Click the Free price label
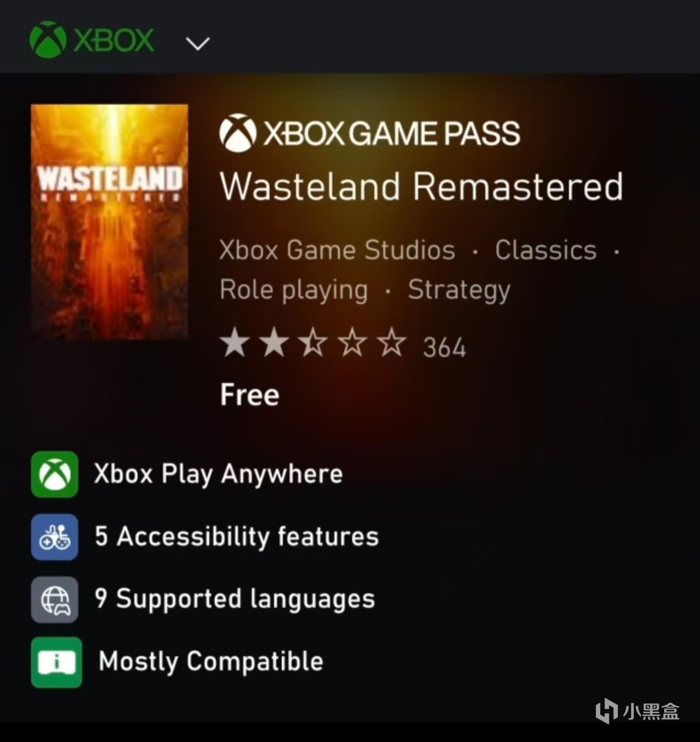Image resolution: width=700 pixels, height=742 pixels. coord(250,395)
